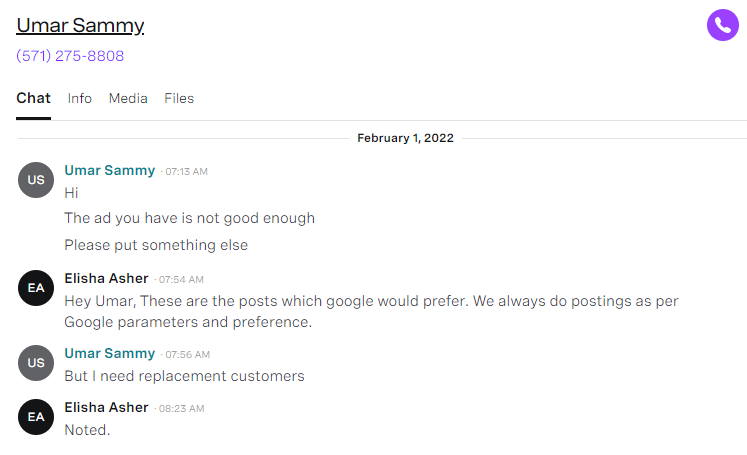Click Elisha Asher sender name at 07:54 AM
Viewport: 747px width, 455px height.
click(106, 278)
